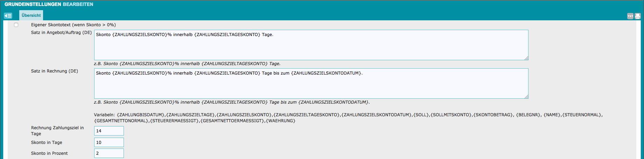This screenshot has height=159, width=644.
Task: Click the Grundeinstellungen Bearbeiten page heading
Action: (x=49, y=5)
